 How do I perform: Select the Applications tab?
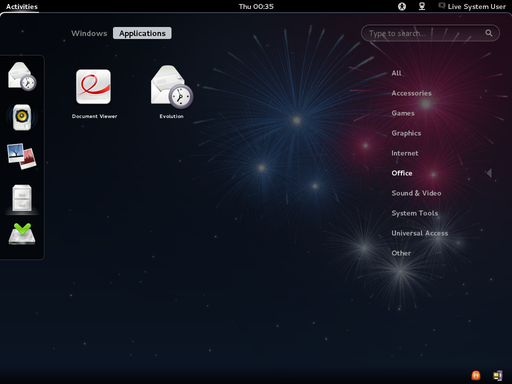pos(142,33)
